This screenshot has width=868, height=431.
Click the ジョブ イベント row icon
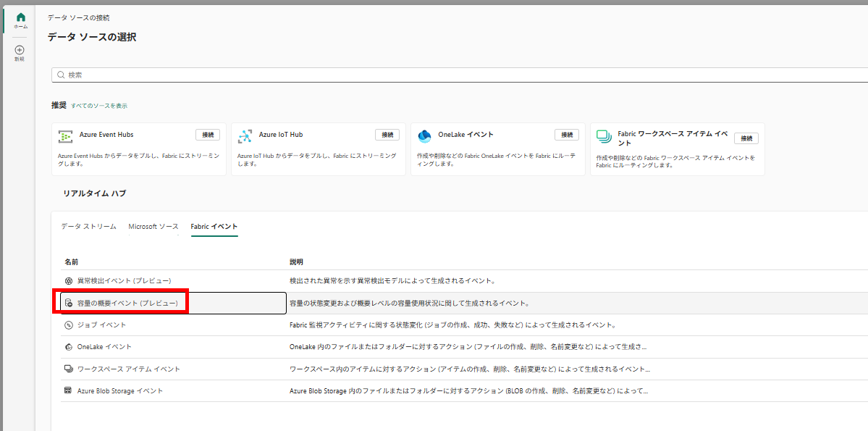[69, 325]
